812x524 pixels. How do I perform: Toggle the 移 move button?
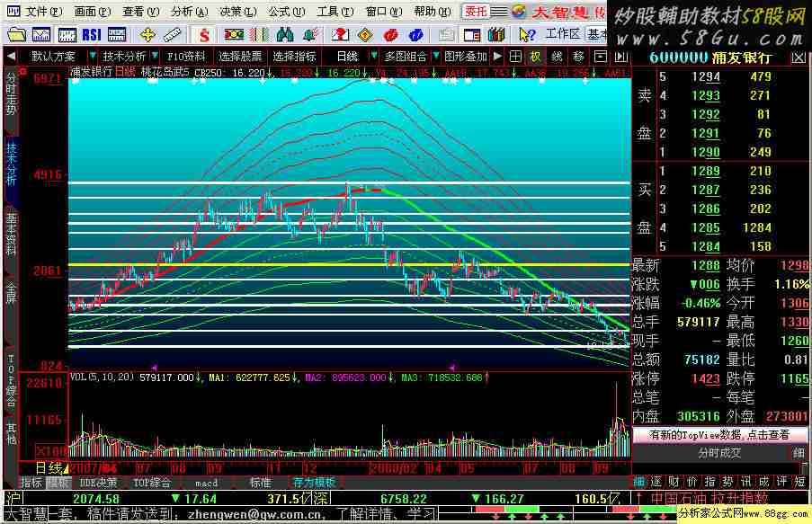point(578,56)
